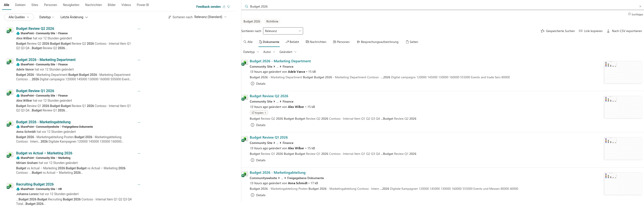Screen dimensions: 644x206
Task: Show Details for Budget 2026 - Marketing Department
Action: [258, 84]
